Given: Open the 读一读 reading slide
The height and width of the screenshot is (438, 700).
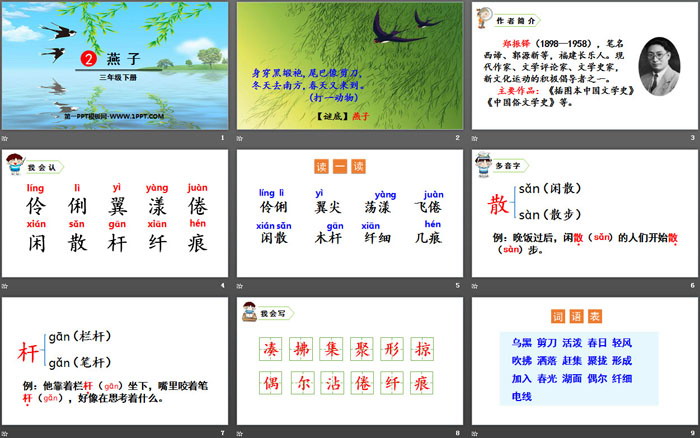Looking at the screenshot, I should pyautogui.click(x=349, y=213).
